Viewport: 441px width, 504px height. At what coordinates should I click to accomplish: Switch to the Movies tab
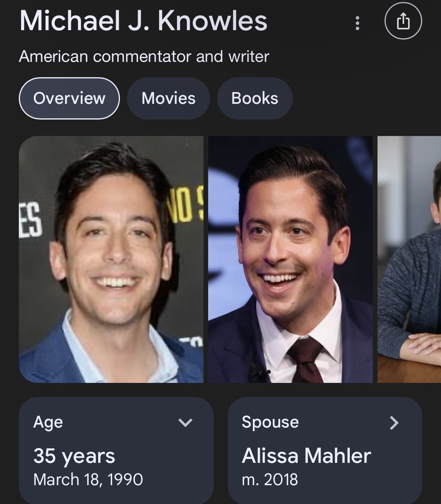pos(168,98)
